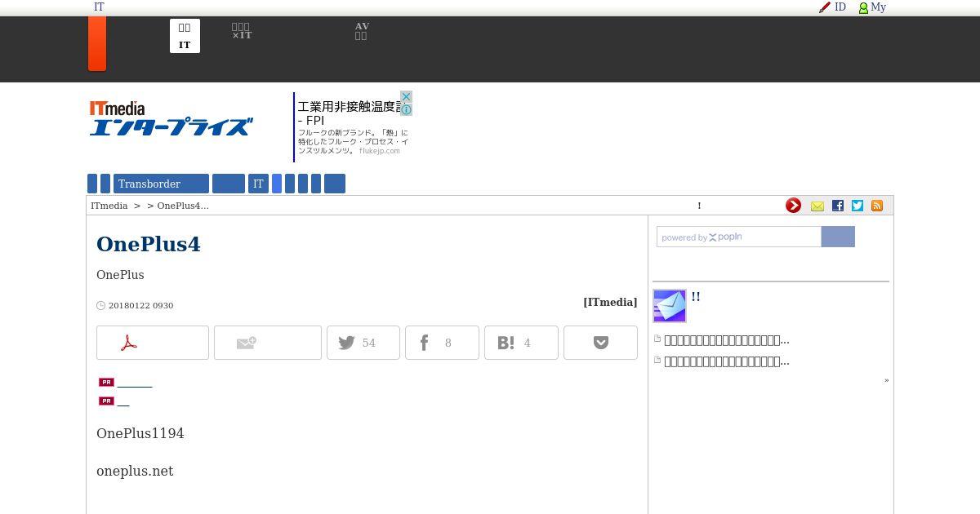980x514 pixels.
Task: Open the My account link
Action: pyautogui.click(x=872, y=7)
